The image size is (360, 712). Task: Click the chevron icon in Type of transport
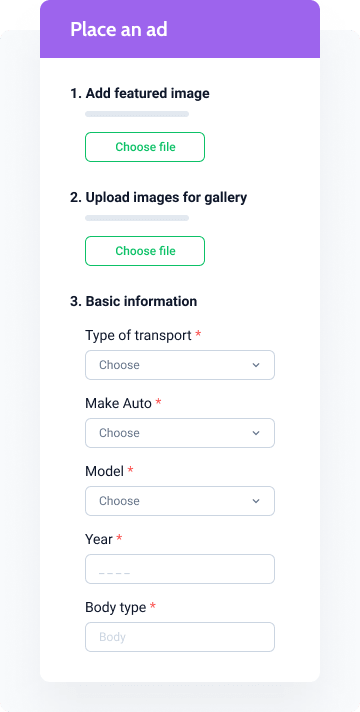coord(256,365)
